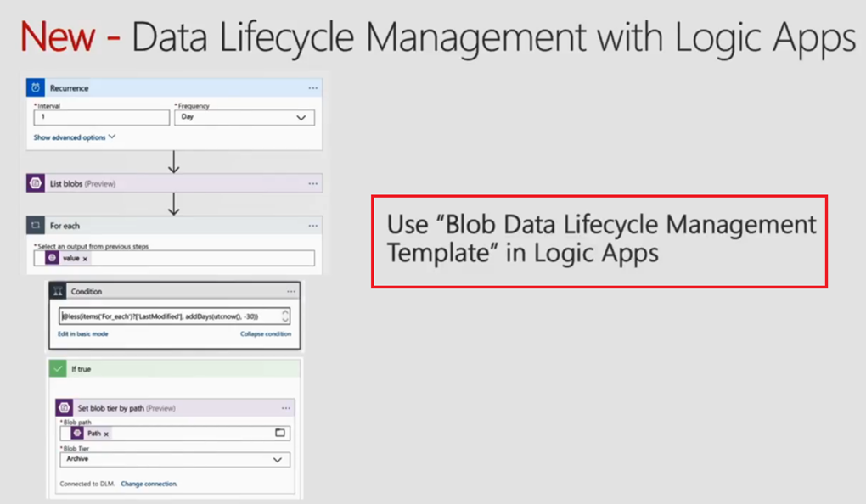
Task: Click the For each loop icon
Action: pos(36,225)
